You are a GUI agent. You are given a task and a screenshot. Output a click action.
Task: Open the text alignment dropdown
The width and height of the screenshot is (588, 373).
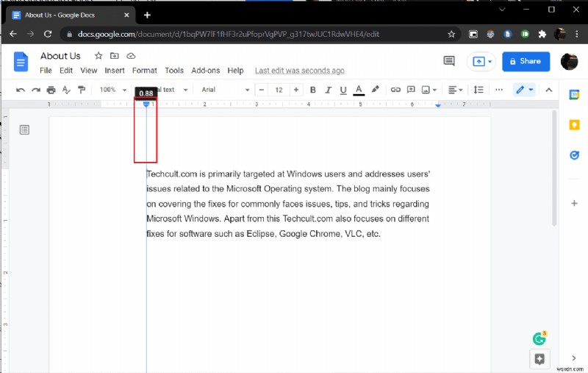pyautogui.click(x=456, y=90)
